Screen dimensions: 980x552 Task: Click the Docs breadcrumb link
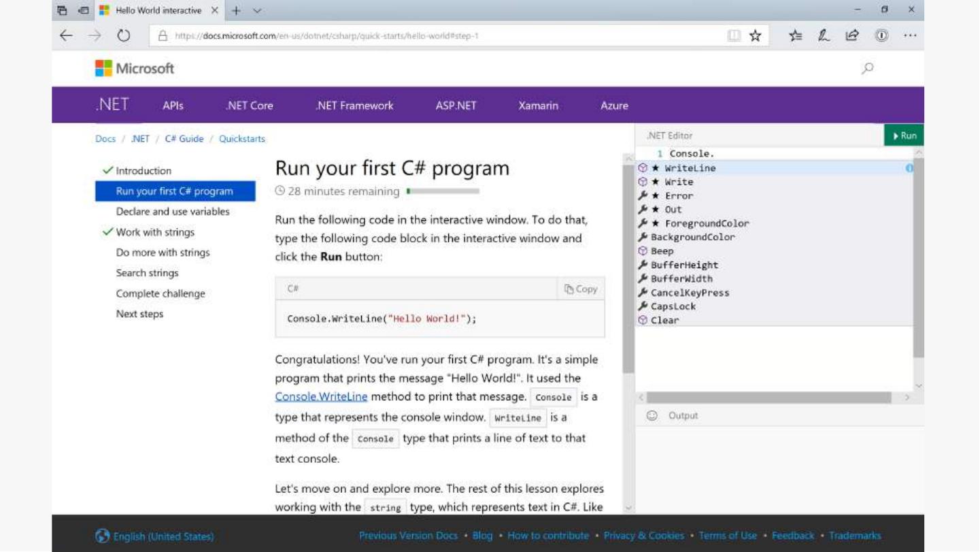pyautogui.click(x=105, y=139)
